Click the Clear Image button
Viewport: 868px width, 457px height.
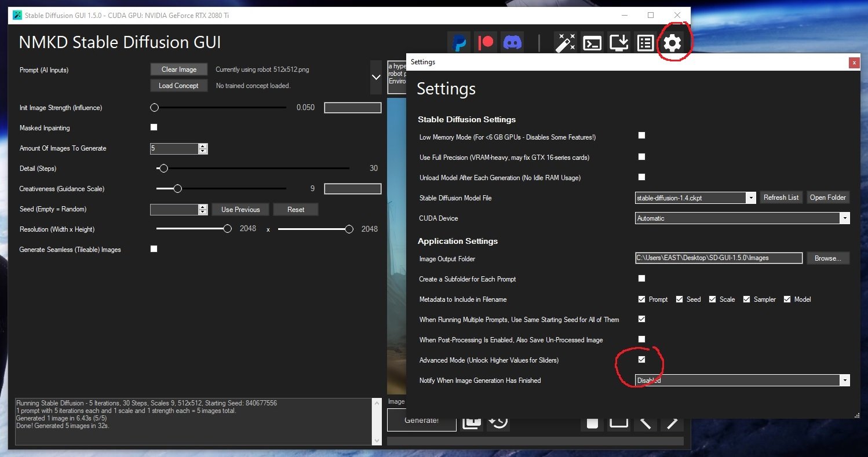coord(179,70)
